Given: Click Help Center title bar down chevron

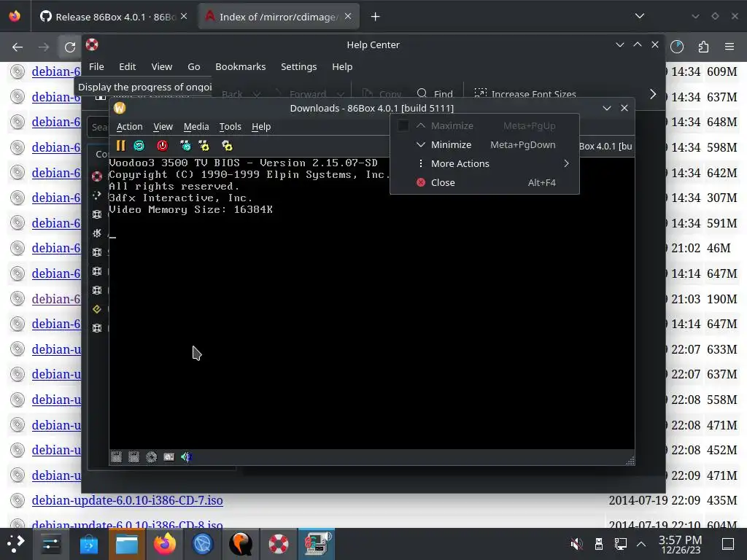Looking at the screenshot, I should (x=620, y=44).
